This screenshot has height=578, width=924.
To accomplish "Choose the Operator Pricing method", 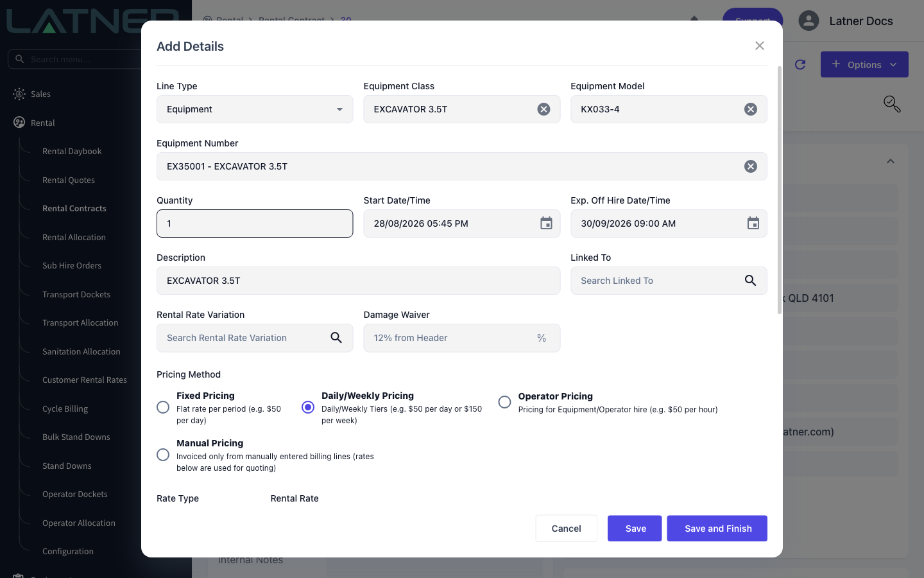I will pos(504,402).
